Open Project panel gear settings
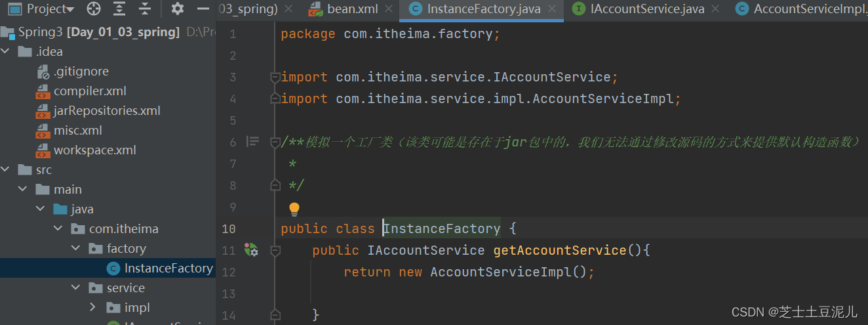The height and width of the screenshot is (325, 868). [x=177, y=9]
